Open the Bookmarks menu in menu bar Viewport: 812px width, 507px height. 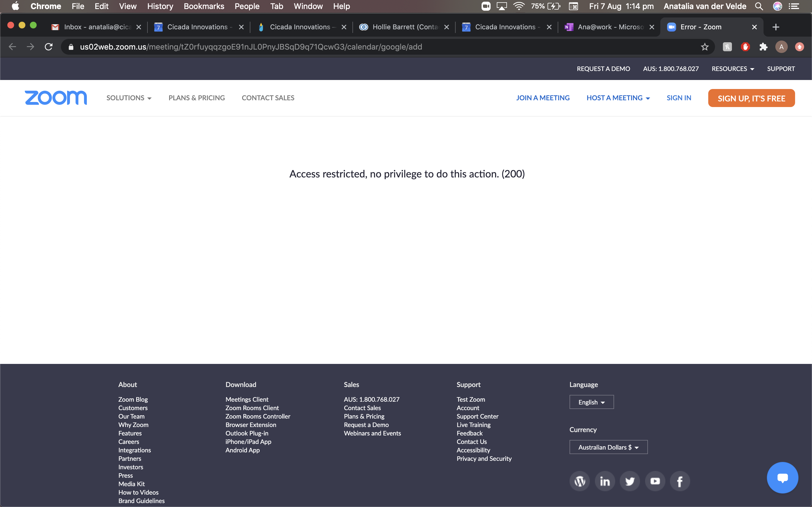click(204, 6)
